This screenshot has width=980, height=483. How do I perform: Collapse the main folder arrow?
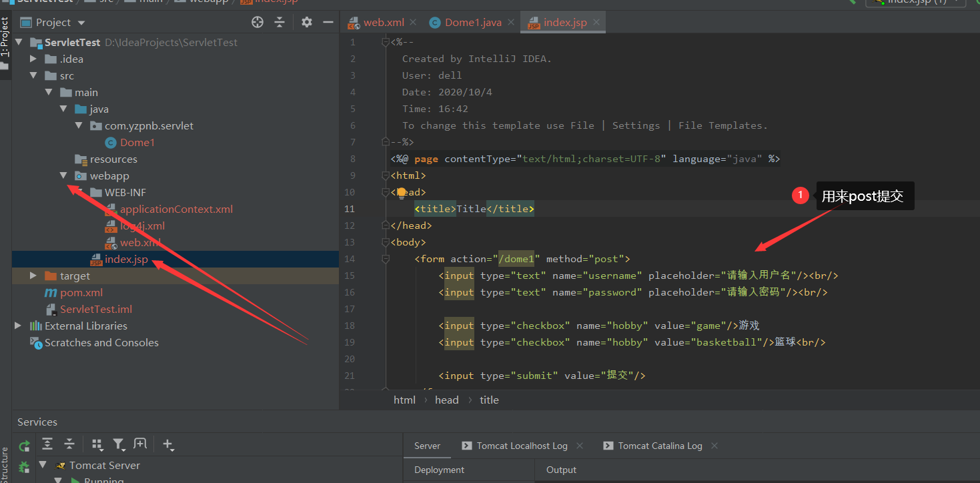click(49, 92)
